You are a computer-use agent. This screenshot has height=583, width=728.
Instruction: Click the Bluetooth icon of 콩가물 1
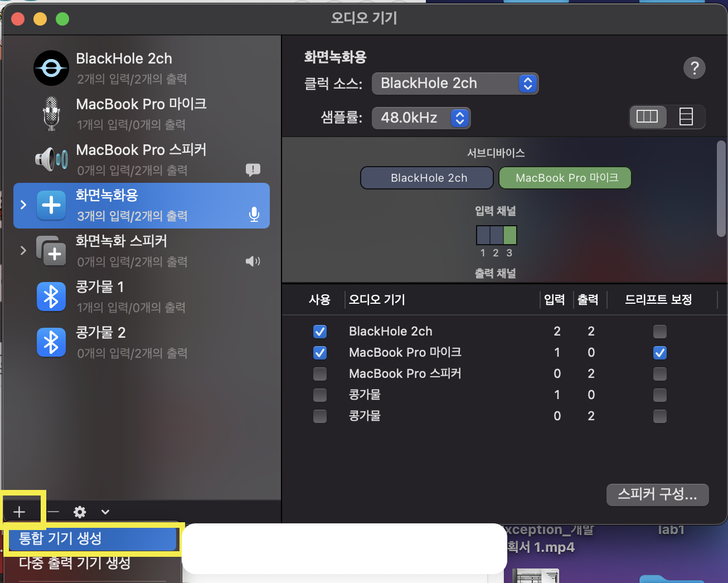tap(51, 297)
